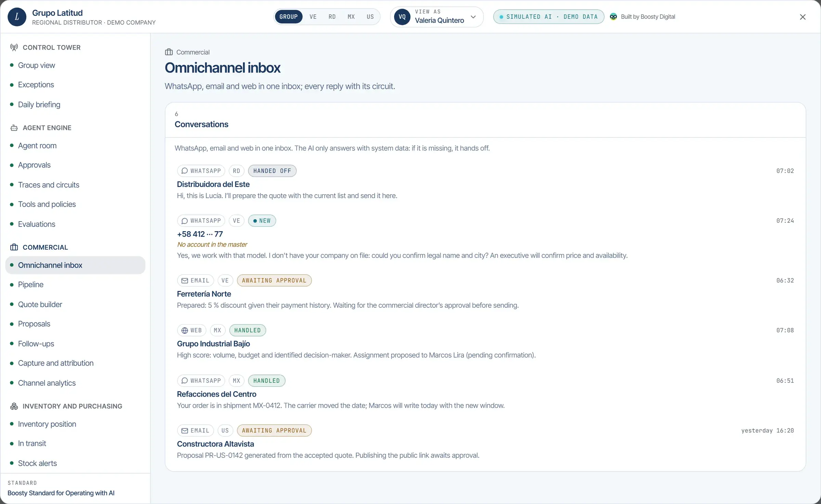Click the NEW status badge

tap(262, 221)
